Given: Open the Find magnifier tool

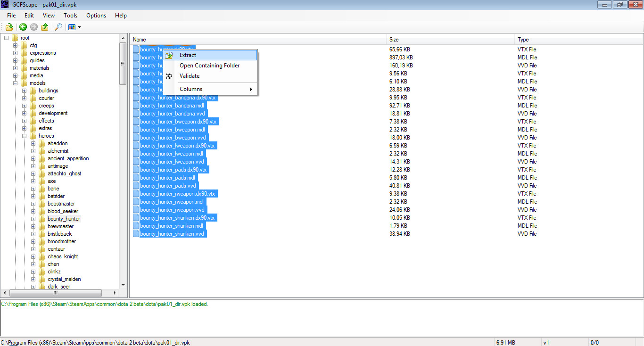Looking at the screenshot, I should tap(58, 27).
